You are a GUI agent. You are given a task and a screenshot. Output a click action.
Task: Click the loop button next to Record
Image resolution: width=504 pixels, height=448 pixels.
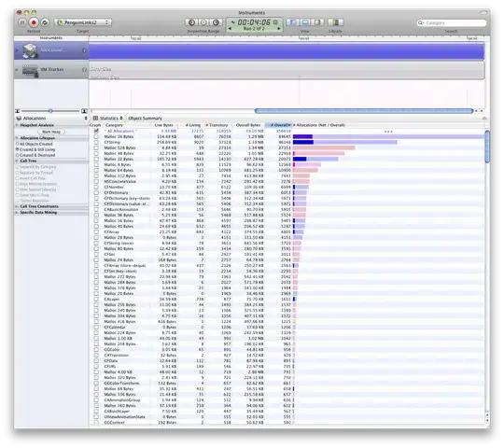click(x=45, y=22)
